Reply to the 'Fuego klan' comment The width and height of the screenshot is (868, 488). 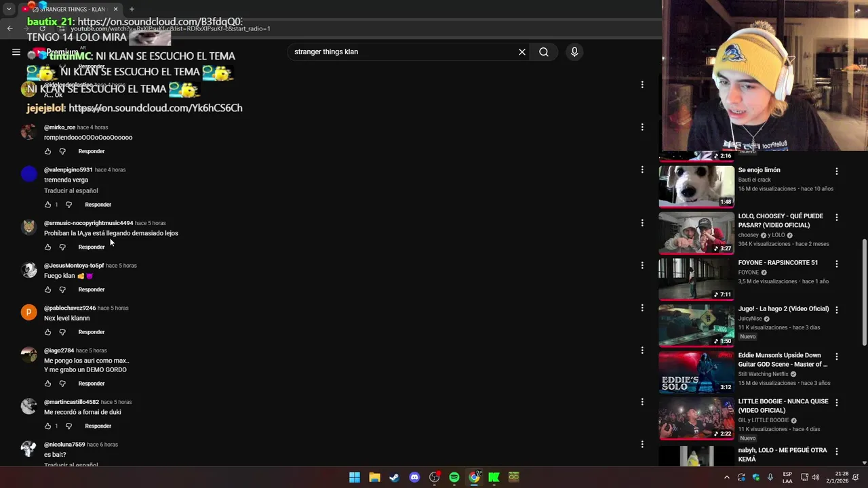(x=92, y=290)
